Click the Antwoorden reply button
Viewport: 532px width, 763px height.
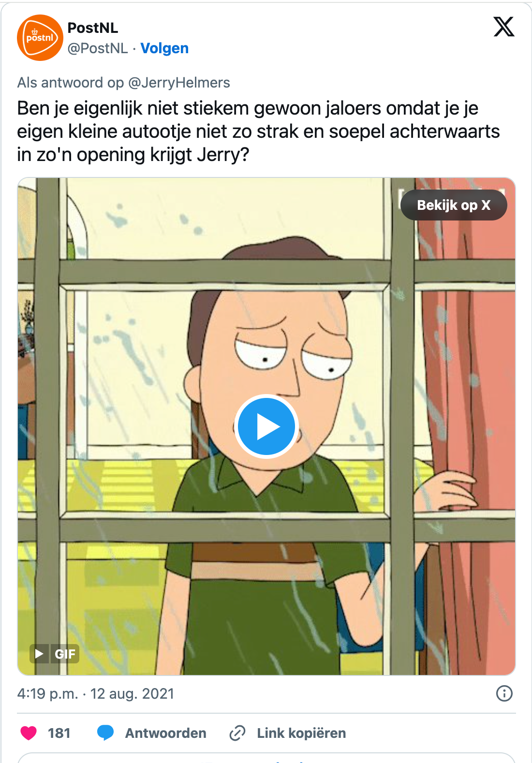point(166,733)
